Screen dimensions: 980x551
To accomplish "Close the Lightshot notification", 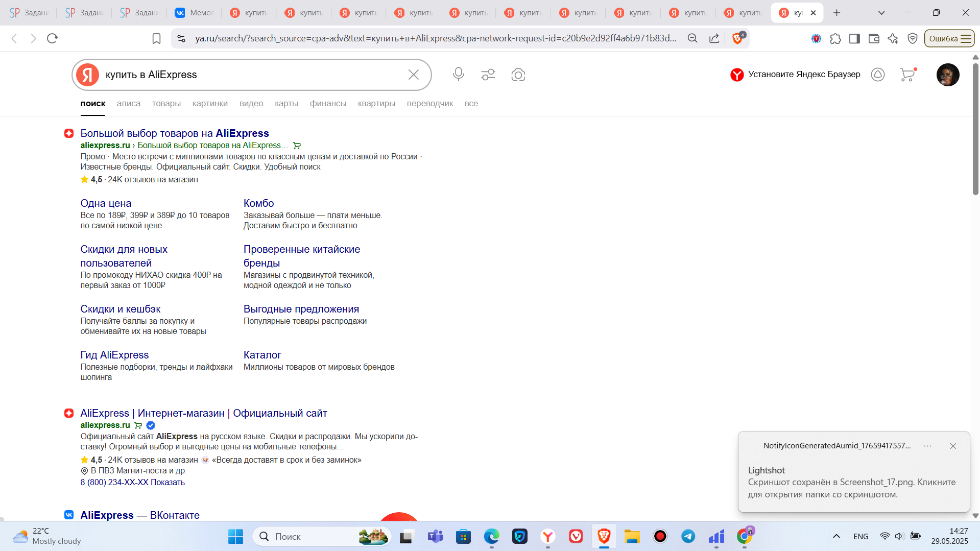I will (x=953, y=446).
